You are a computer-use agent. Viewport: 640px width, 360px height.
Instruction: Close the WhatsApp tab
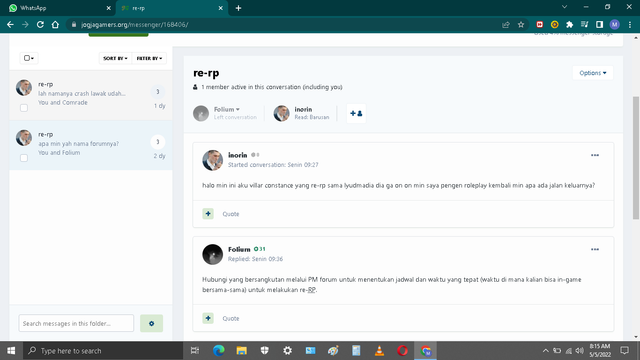click(x=109, y=8)
